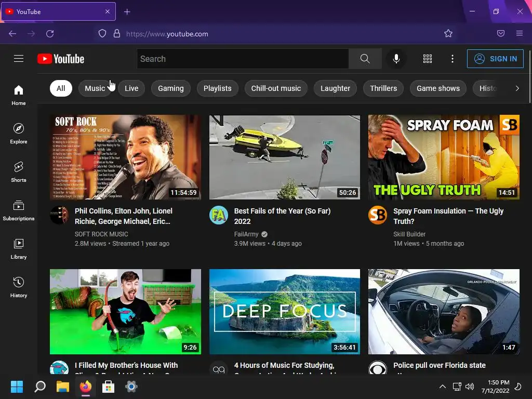This screenshot has height=399, width=532.
Task: Show hidden system tray icons
Action: (443, 387)
